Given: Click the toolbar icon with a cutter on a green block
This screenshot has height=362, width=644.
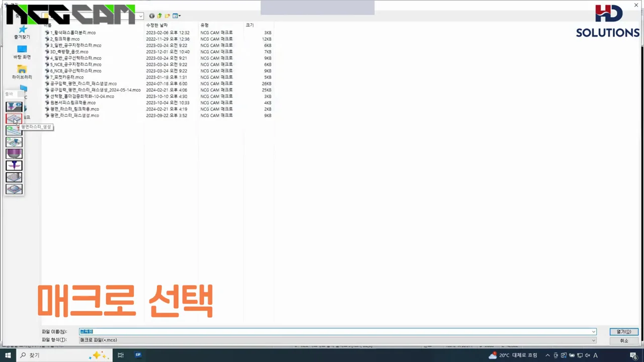Looking at the screenshot, I should 14,142.
